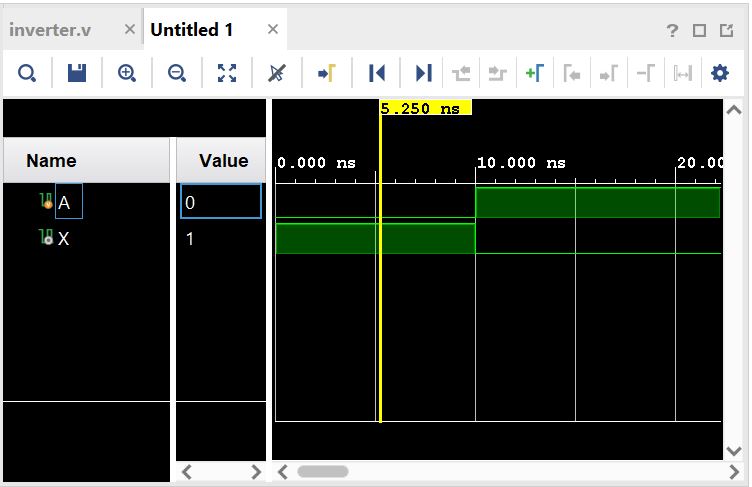Toggle the cursor snap icon
The width and height of the screenshot is (752, 487).
[x=277, y=73]
